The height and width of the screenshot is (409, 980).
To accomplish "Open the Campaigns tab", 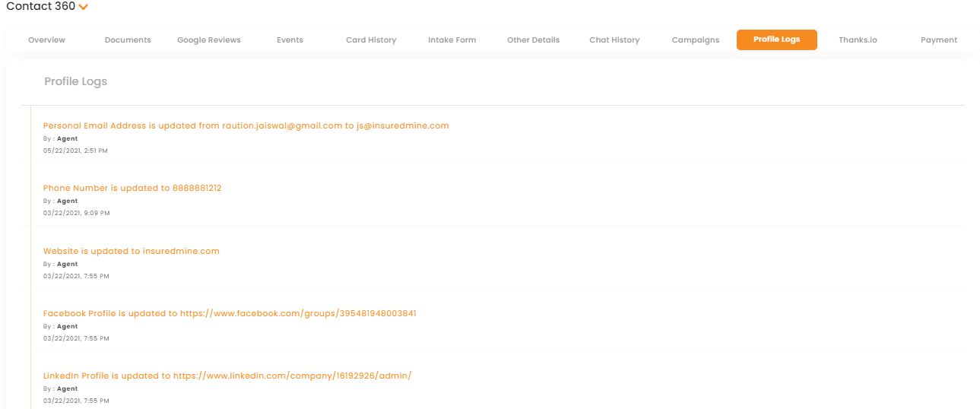I will pos(696,40).
